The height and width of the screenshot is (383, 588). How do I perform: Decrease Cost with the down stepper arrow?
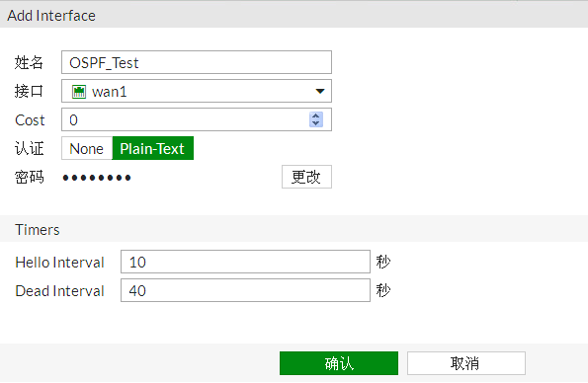pyautogui.click(x=316, y=123)
